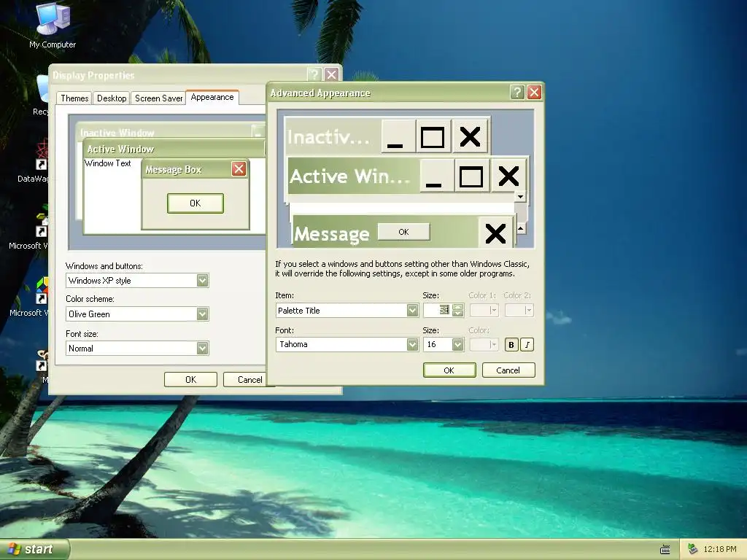The width and height of the screenshot is (747, 560).
Task: Click maximize button of preview Active Window
Action: pyautogui.click(x=472, y=176)
